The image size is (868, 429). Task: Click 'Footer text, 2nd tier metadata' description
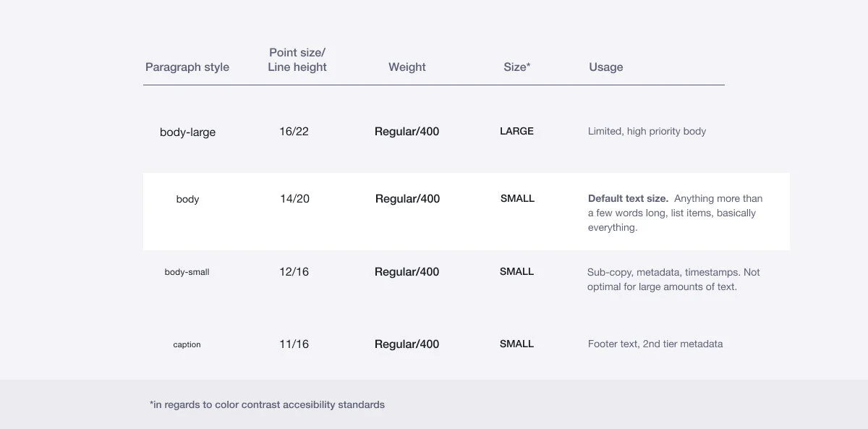tap(655, 344)
